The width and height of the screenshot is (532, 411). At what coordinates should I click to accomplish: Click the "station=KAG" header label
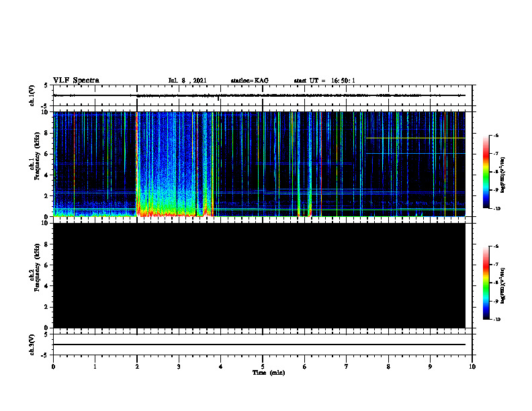click(249, 81)
